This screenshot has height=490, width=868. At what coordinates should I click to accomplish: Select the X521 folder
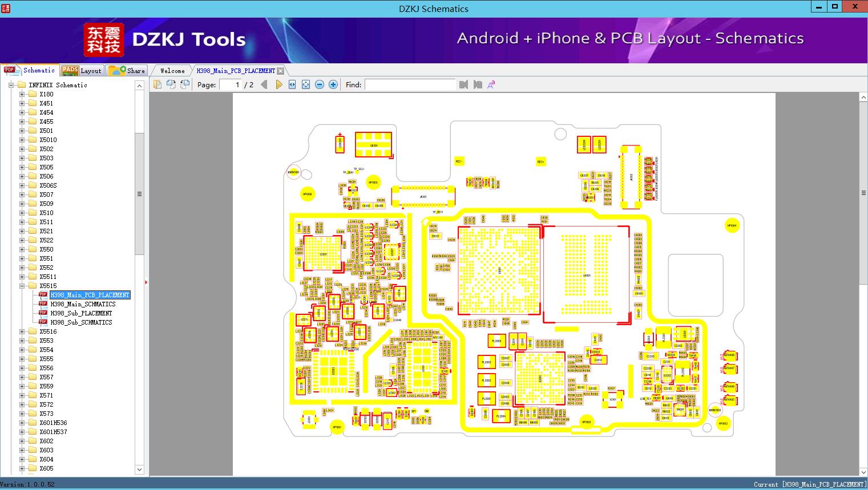[x=46, y=231]
